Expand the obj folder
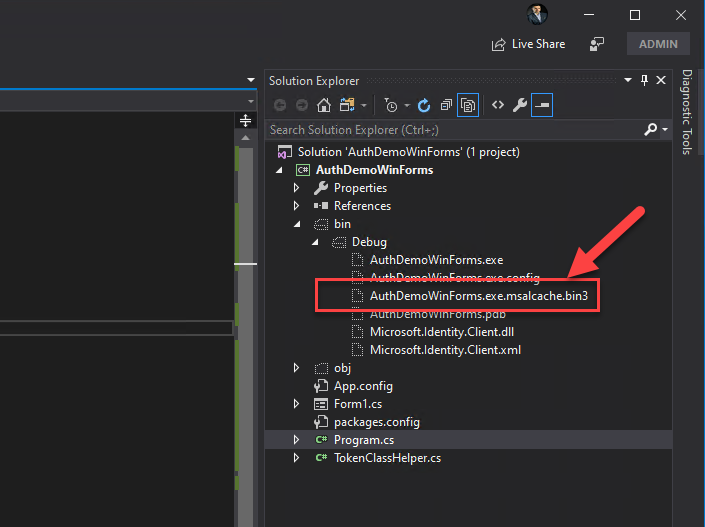 (x=296, y=368)
